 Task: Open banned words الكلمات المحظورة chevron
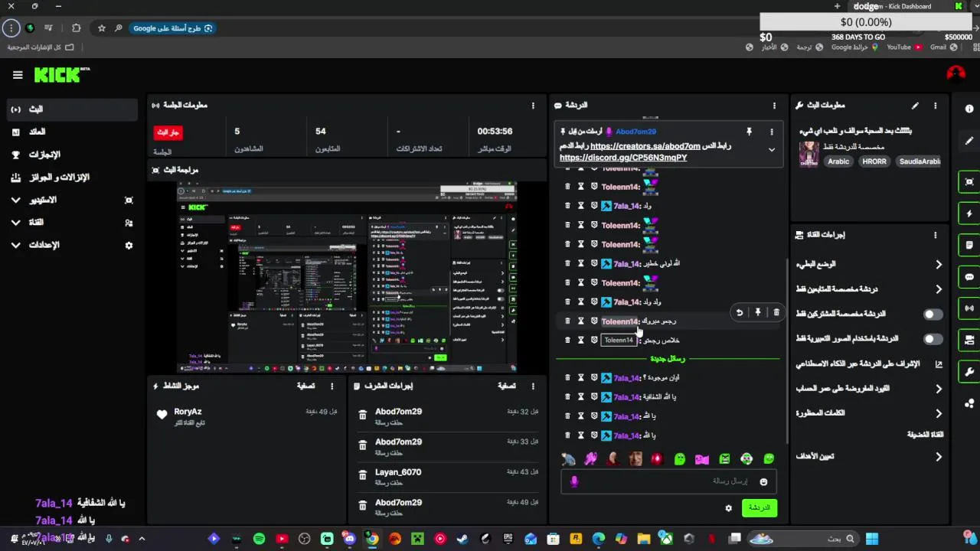point(939,413)
